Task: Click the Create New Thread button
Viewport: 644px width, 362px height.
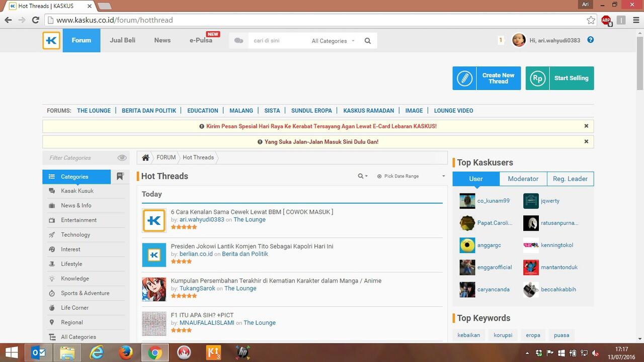Action: (487, 78)
